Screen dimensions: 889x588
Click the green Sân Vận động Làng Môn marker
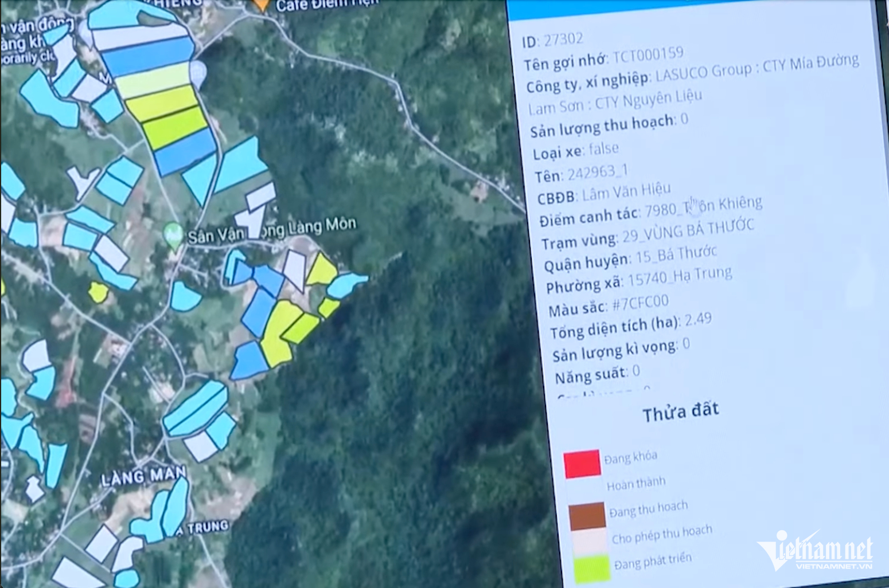[173, 235]
